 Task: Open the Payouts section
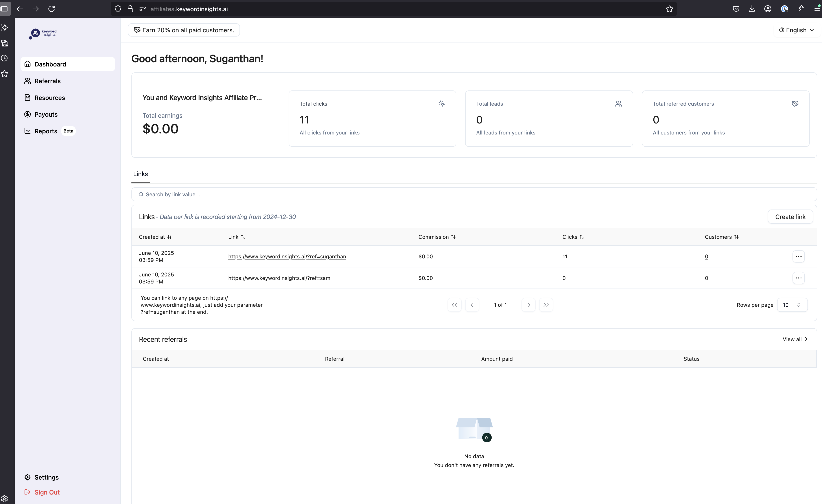tap(46, 114)
